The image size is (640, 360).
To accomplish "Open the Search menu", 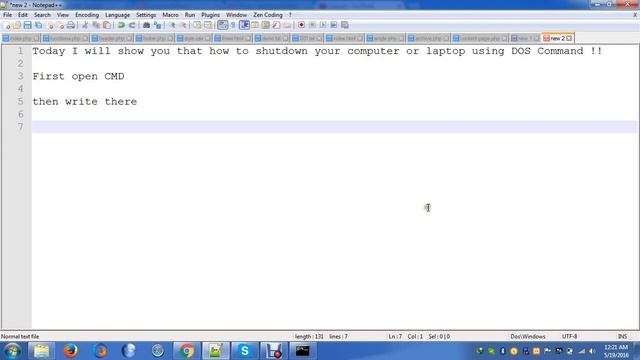I will [x=42, y=15].
